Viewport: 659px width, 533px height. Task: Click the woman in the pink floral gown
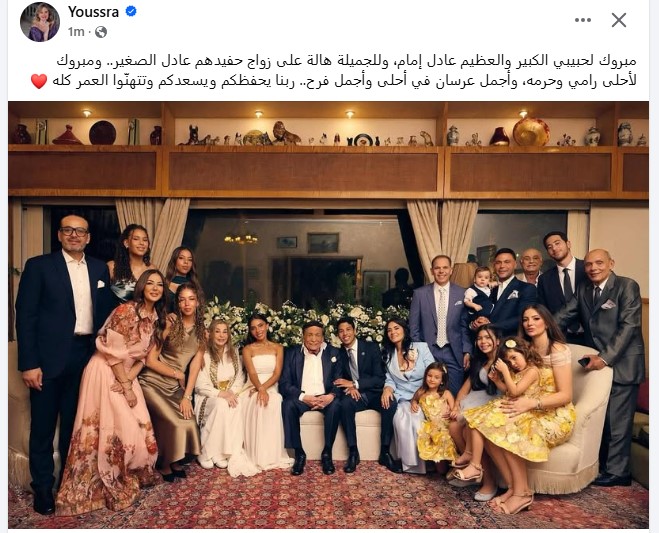(113, 391)
